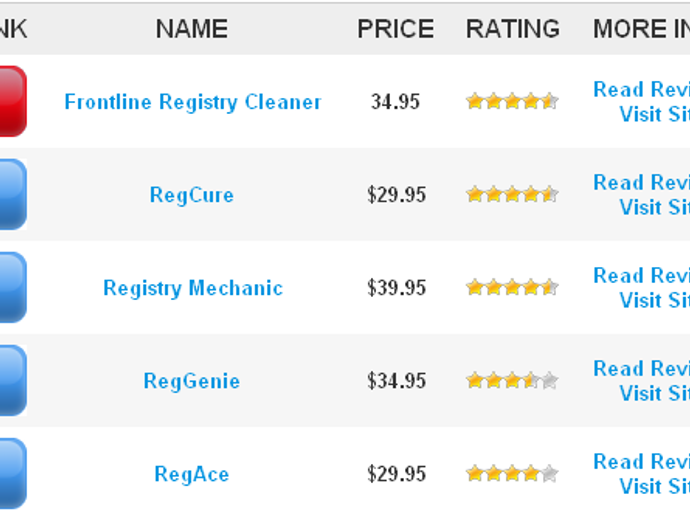Click the star rating for RegAce
The width and height of the screenshot is (690, 518).
(x=511, y=474)
